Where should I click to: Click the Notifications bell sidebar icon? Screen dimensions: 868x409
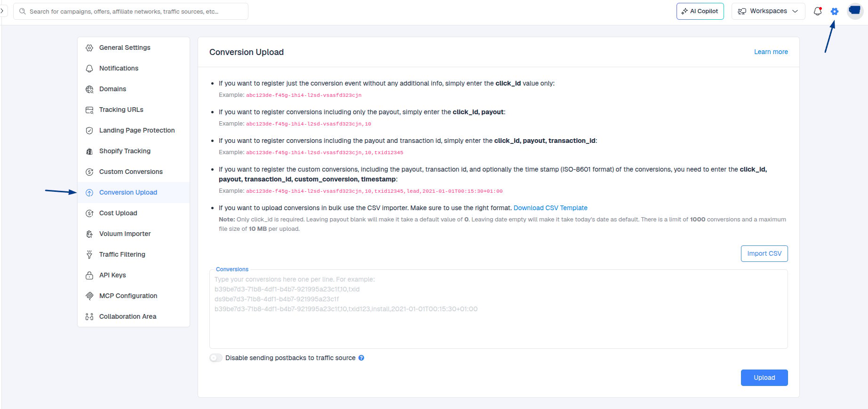click(x=89, y=69)
